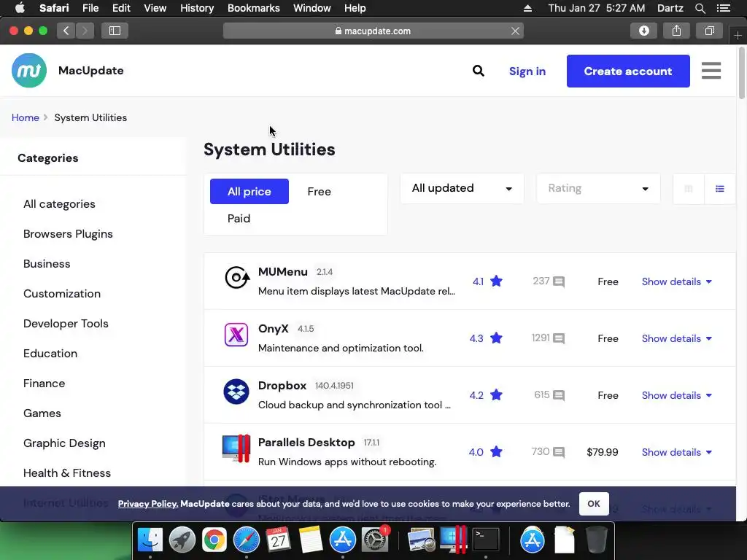Open the Privacy Policy link
The height and width of the screenshot is (560, 747).
(x=147, y=503)
